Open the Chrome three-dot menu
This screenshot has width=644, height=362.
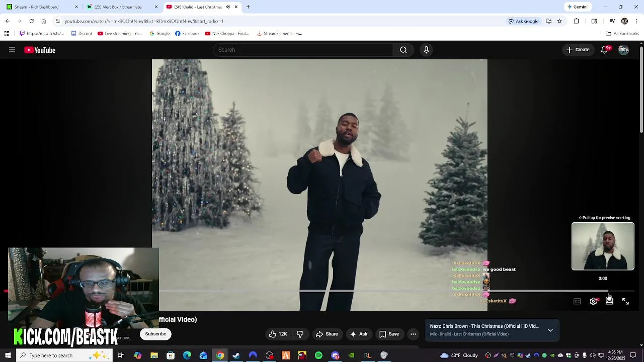tap(636, 21)
